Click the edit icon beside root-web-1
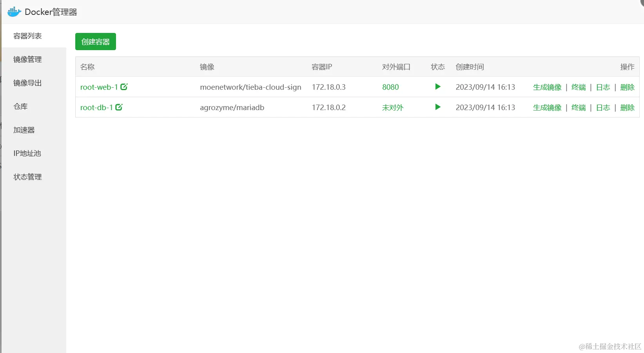This screenshot has width=644, height=353. point(124,87)
